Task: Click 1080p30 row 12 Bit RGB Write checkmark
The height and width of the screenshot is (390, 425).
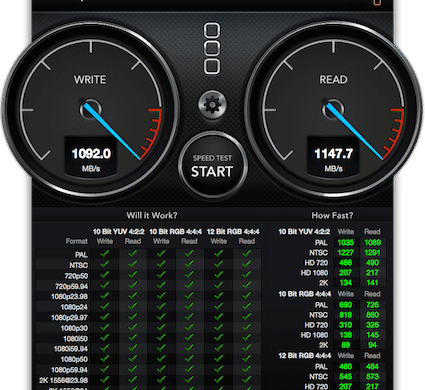Action: pos(219,327)
